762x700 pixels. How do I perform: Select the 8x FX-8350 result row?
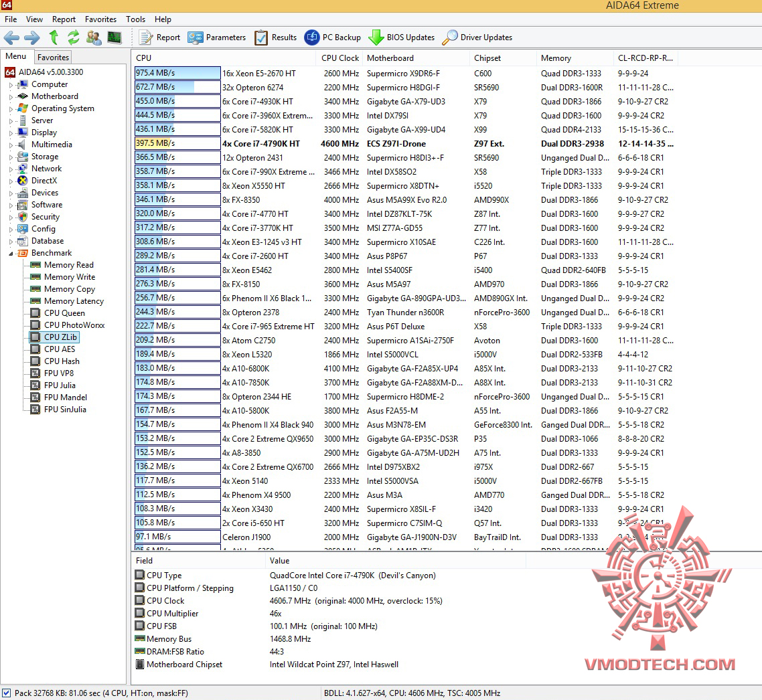(406, 200)
